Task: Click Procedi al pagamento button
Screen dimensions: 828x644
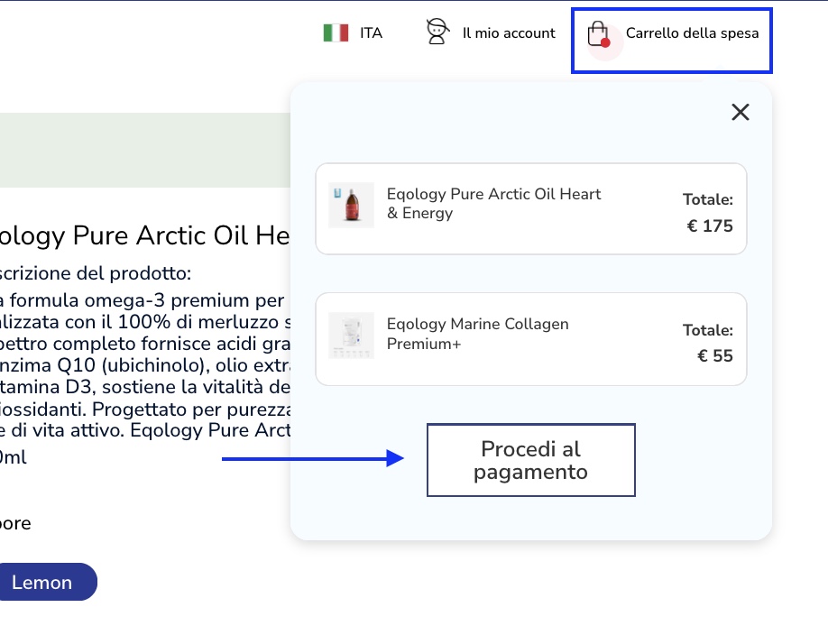Action: click(x=530, y=460)
